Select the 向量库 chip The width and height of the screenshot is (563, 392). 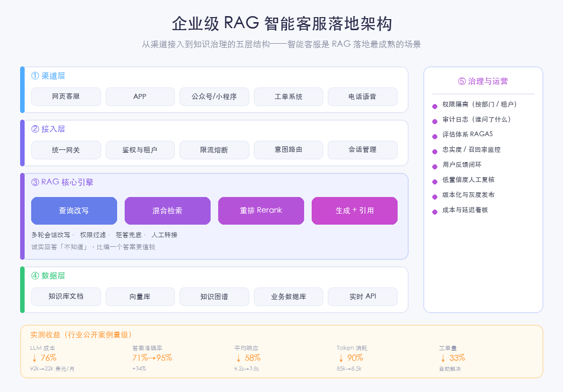pyautogui.click(x=140, y=297)
